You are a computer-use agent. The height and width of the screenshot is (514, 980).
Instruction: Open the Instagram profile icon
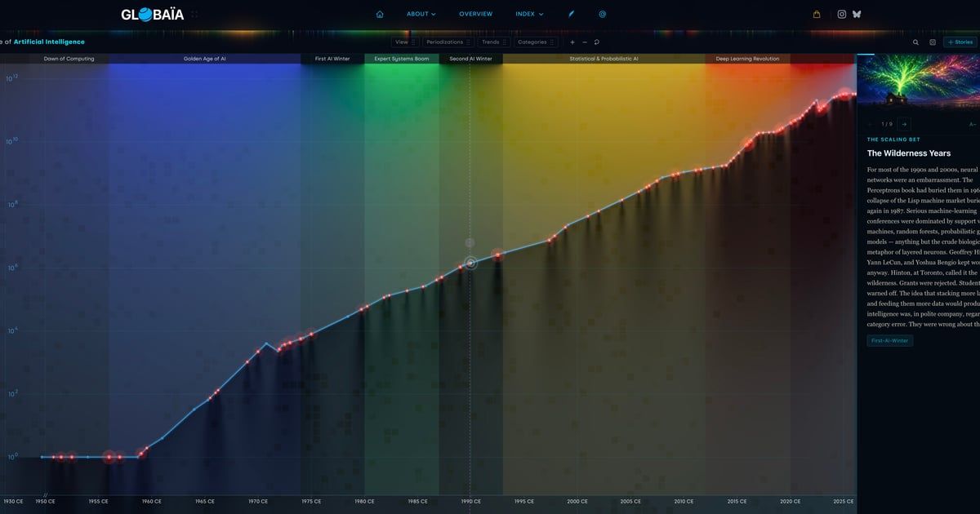pos(842,14)
